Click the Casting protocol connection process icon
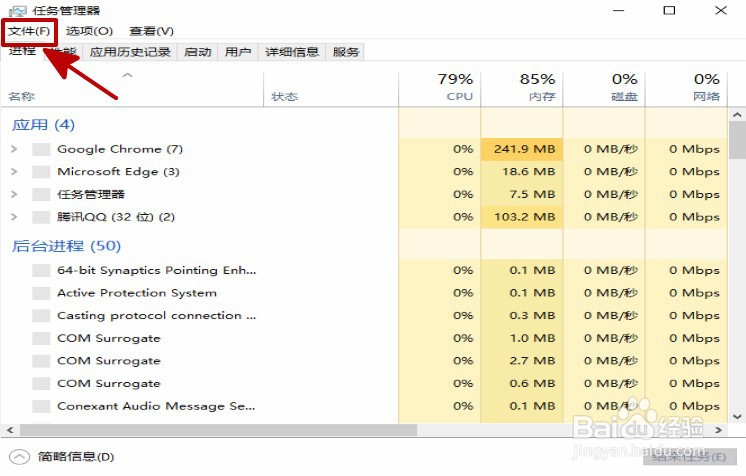This screenshot has width=746, height=476. (41, 316)
